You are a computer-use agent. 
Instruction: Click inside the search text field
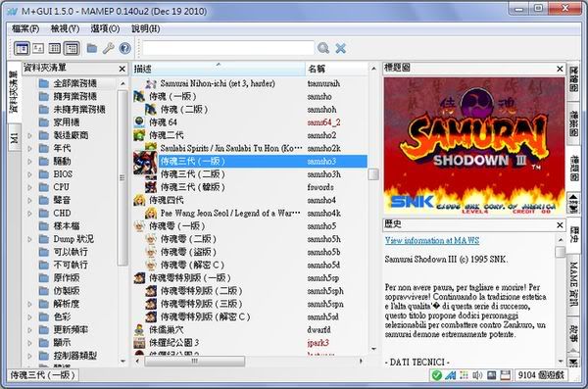(228, 48)
